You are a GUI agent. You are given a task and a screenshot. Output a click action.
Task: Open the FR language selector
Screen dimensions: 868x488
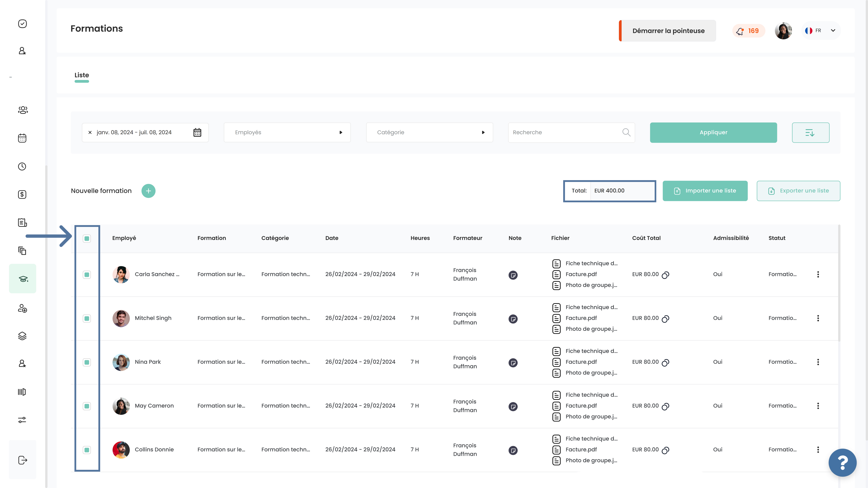821,31
